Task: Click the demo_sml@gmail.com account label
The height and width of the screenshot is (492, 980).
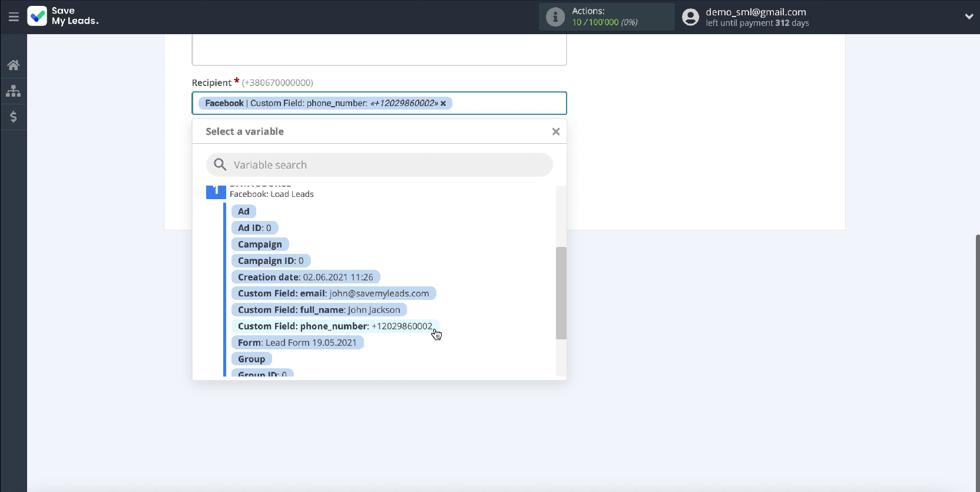Action: click(x=756, y=12)
